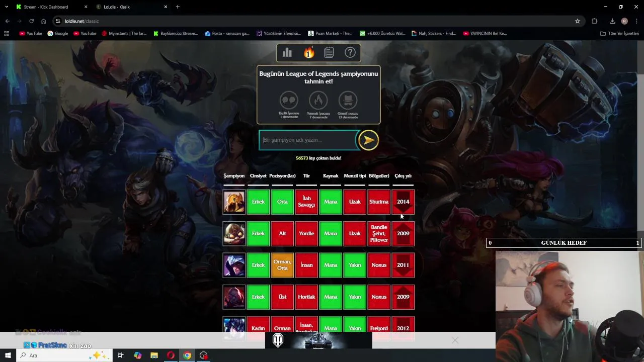Screen dimensions: 644x362
Task: Click the first guessed champion portrait, Shurima row
Action: pyautogui.click(x=234, y=202)
